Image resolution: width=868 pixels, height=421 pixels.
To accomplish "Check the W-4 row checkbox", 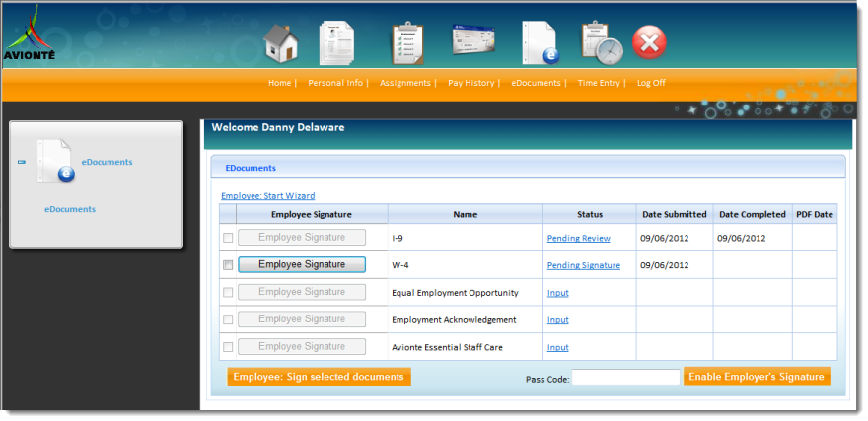I will [228, 265].
